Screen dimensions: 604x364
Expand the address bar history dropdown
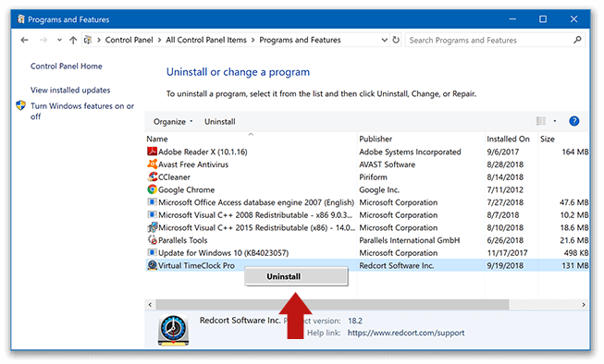tap(384, 40)
